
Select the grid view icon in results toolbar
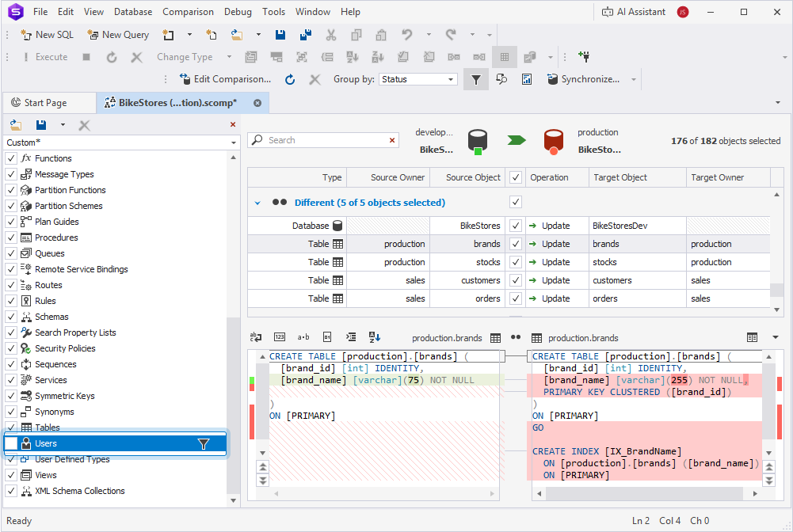tap(504, 56)
